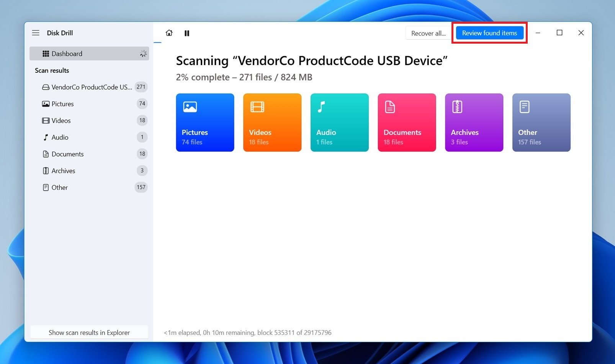Choose Videos in scan results sidebar

tap(61, 121)
